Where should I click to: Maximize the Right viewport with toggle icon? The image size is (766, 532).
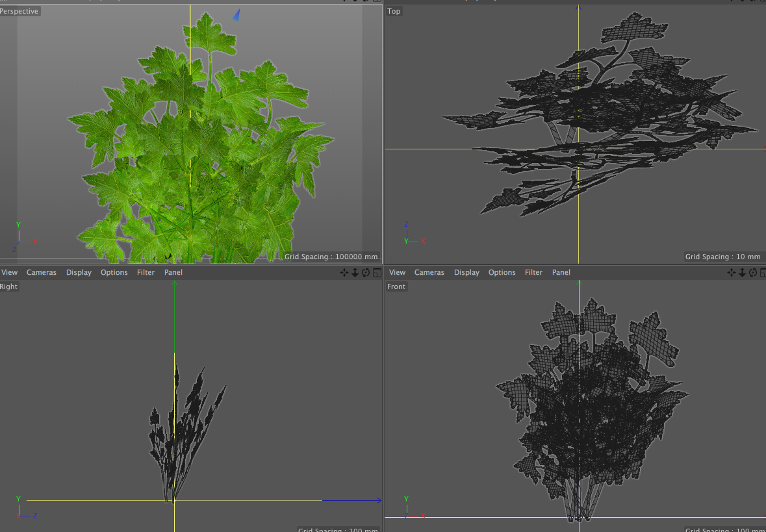[377, 273]
